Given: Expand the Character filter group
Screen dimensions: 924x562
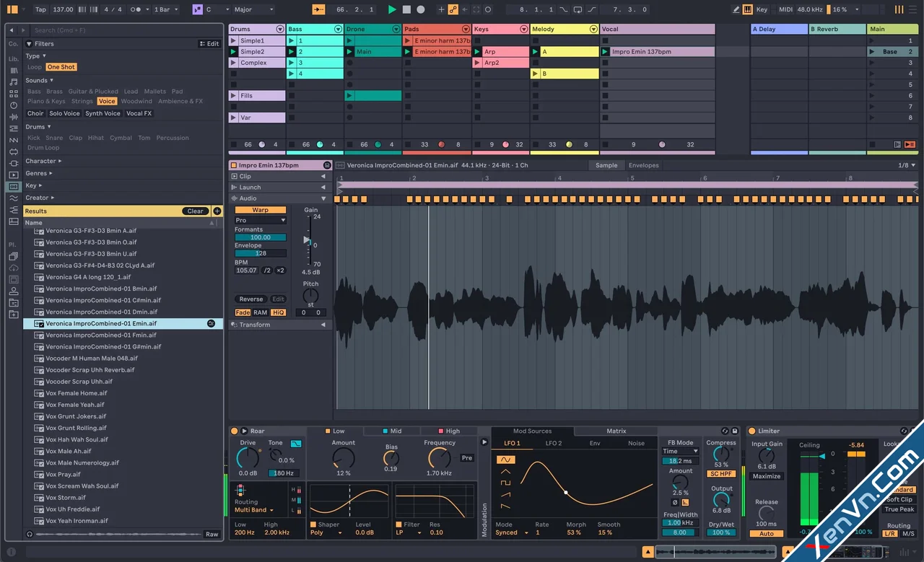Looking at the screenshot, I should coord(43,161).
